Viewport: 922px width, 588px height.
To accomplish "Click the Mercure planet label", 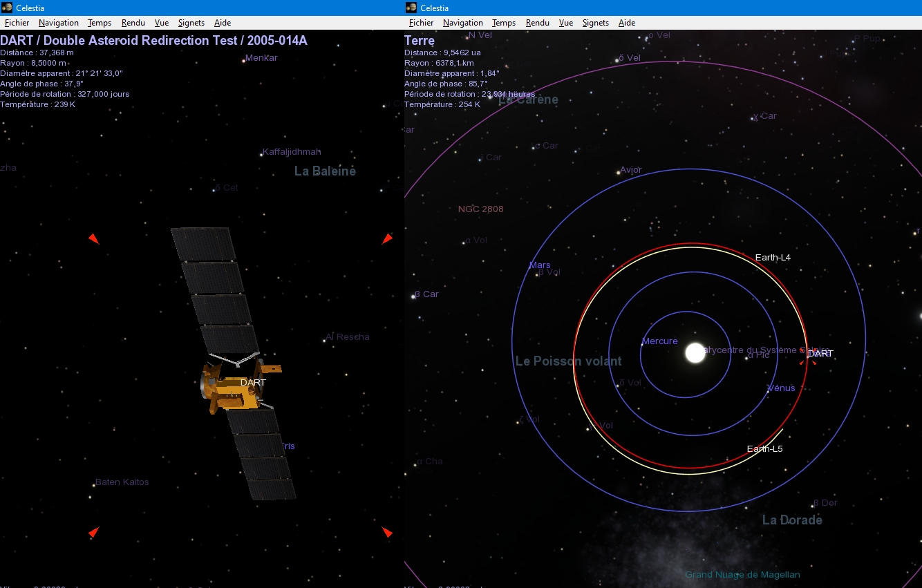I will [x=659, y=341].
